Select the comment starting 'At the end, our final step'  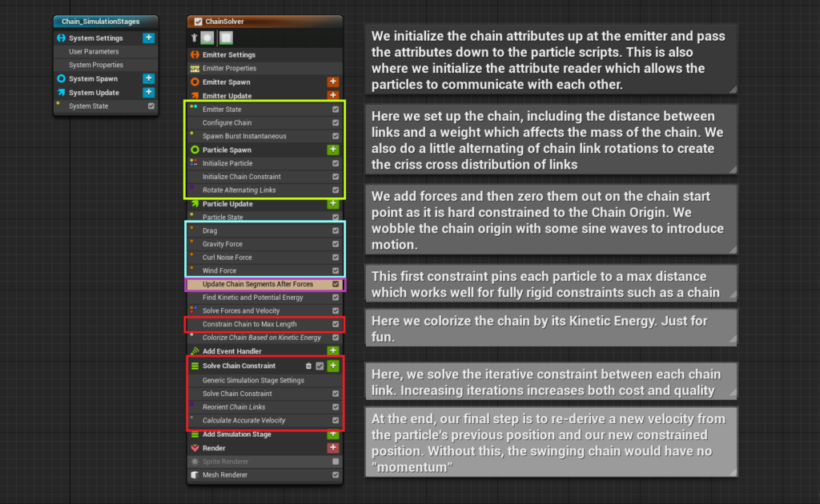click(x=551, y=442)
